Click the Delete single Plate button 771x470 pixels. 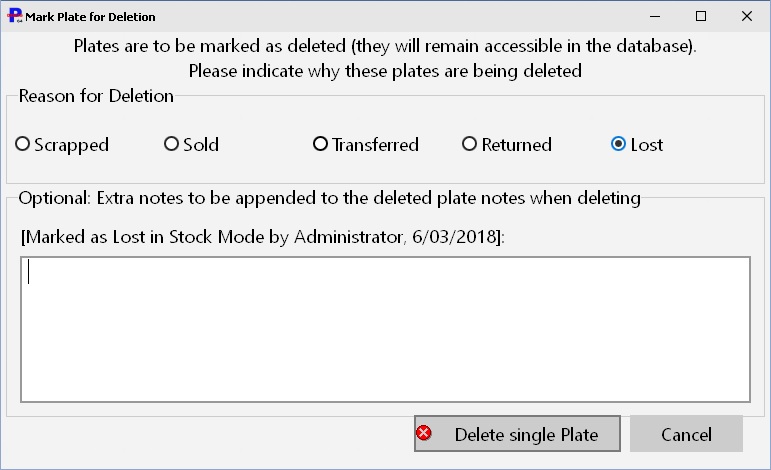pos(517,434)
